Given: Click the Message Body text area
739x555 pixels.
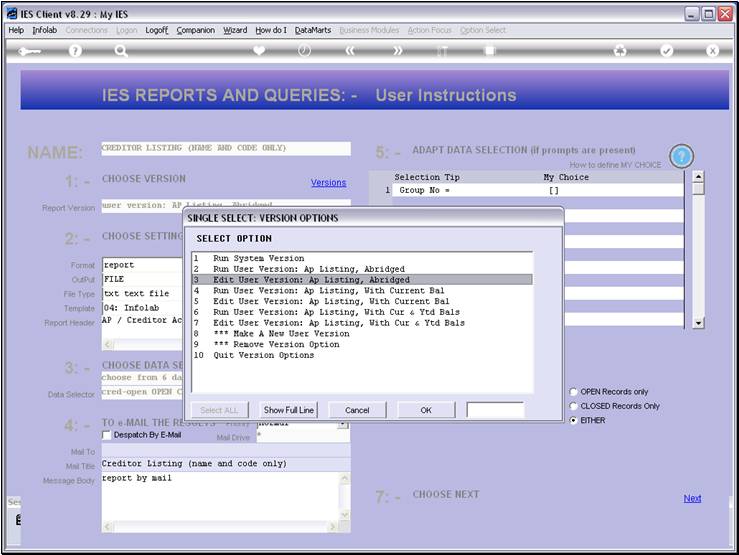Looking at the screenshot, I should pyautogui.click(x=221, y=496).
